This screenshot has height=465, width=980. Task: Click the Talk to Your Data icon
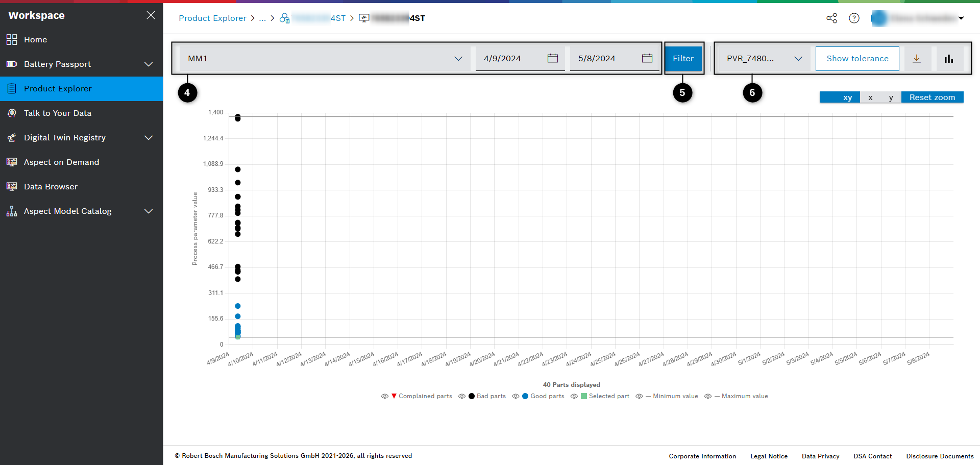pyautogui.click(x=12, y=113)
